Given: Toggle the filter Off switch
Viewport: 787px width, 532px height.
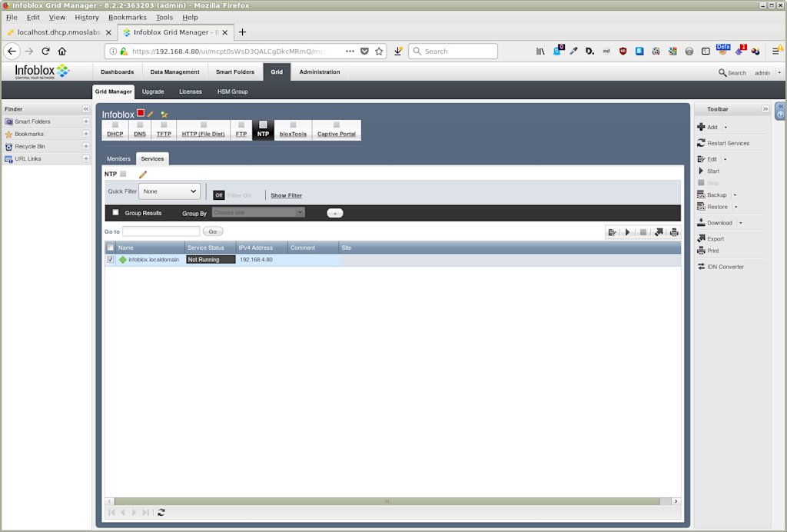Looking at the screenshot, I should 218,195.
